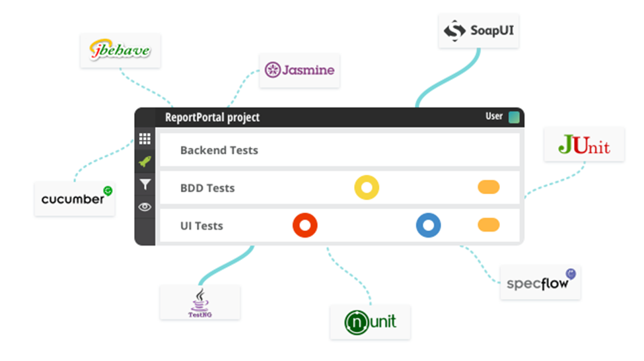Screen dimensions: 644x361
Task: Toggle the orange pill in UI Tests row
Action: coord(489,225)
